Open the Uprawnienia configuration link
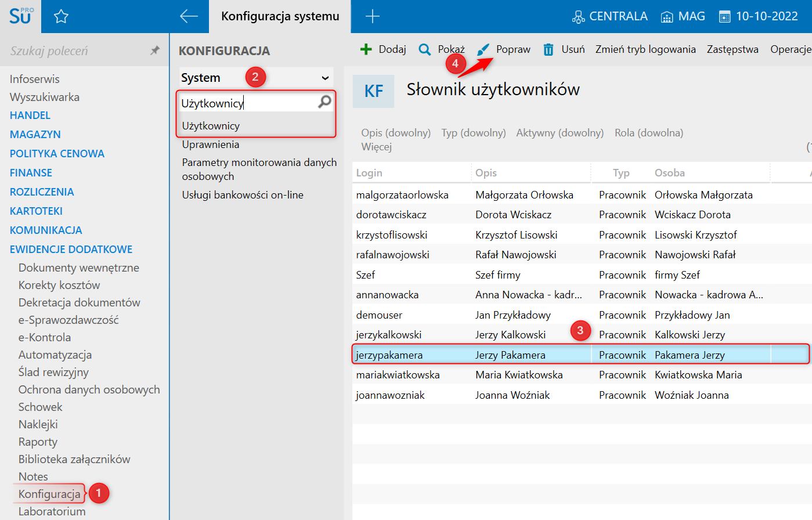 211,145
